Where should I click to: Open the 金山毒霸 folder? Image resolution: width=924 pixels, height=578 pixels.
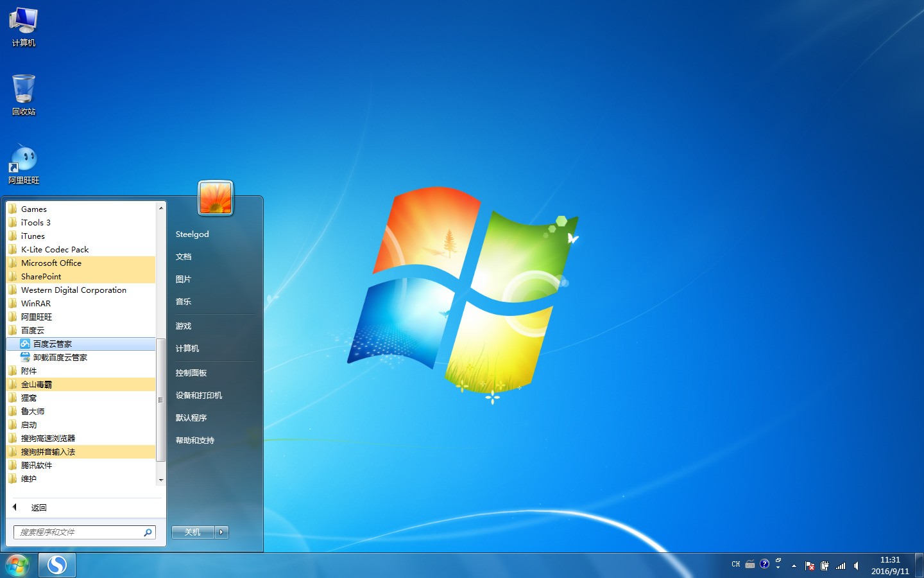click(81, 384)
